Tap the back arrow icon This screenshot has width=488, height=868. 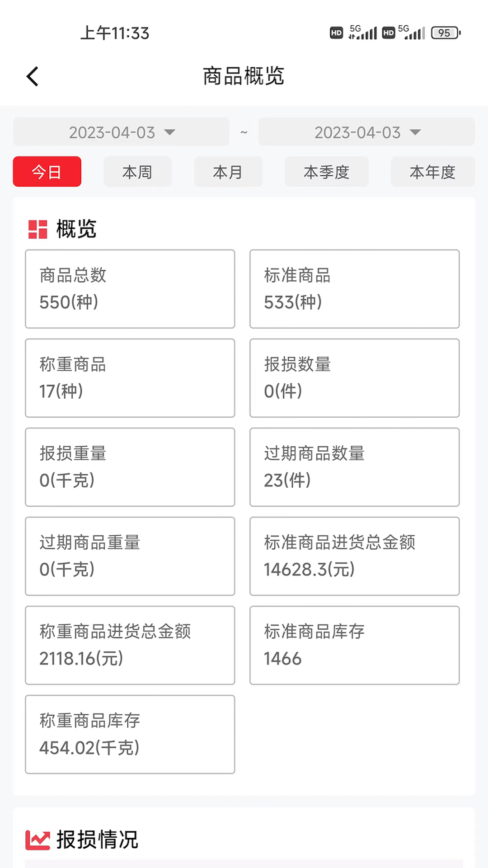pyautogui.click(x=33, y=76)
